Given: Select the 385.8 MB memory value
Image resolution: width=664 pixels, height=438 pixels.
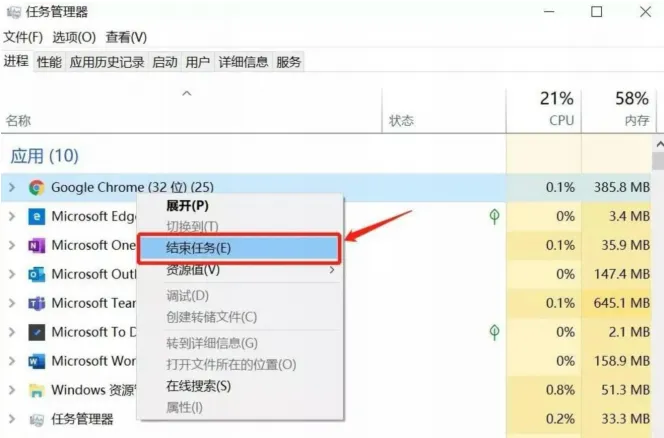Looking at the screenshot, I should pyautogui.click(x=622, y=187).
